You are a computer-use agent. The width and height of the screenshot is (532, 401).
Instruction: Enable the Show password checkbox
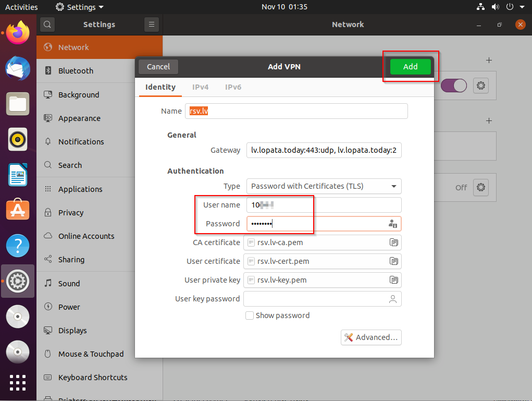(250, 315)
